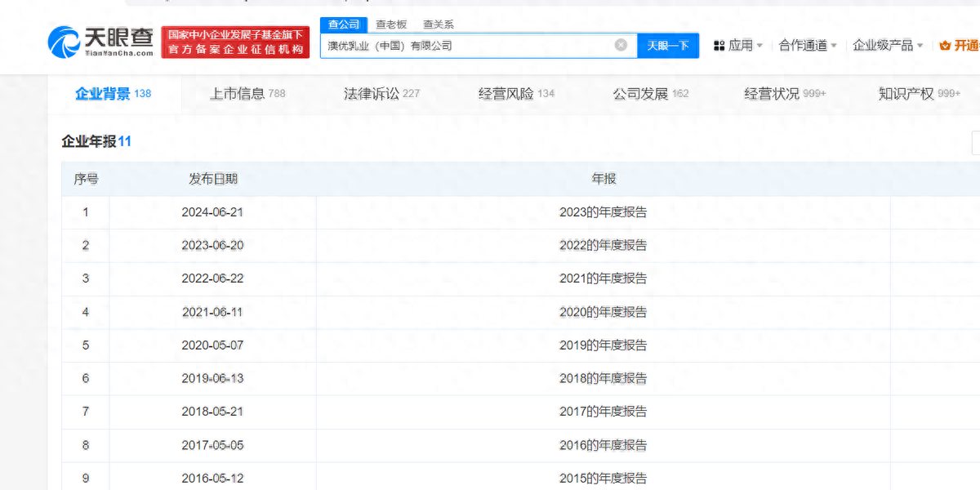Open the 2019的年度报告 entry
The height and width of the screenshot is (490, 980).
(604, 345)
